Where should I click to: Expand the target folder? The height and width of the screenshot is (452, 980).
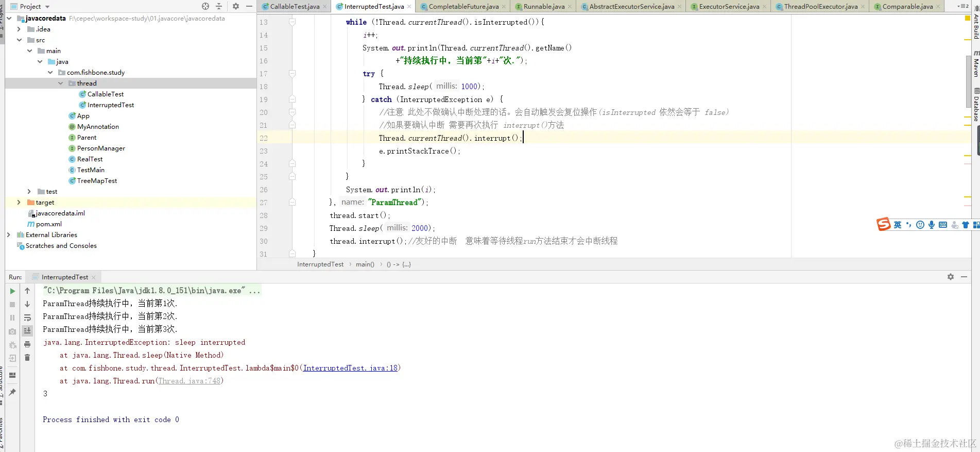19,203
